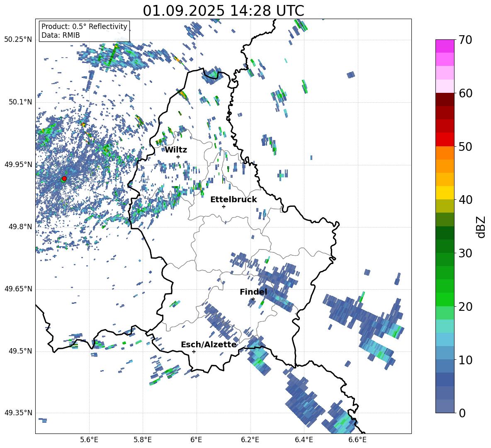Click the Wiltz city label
Viewport: 491px width, 448px height.
pos(176,150)
